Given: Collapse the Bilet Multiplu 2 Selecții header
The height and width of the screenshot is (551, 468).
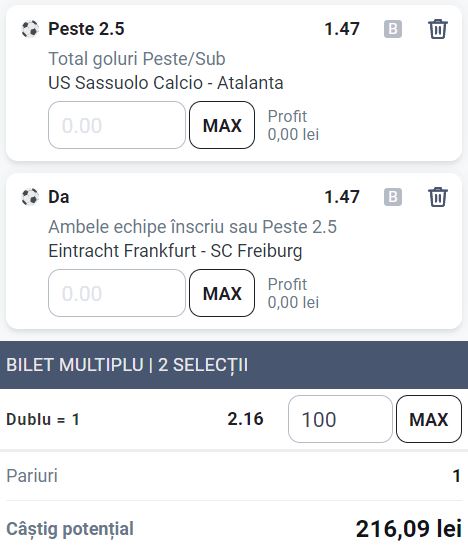Looking at the screenshot, I should [x=234, y=365].
